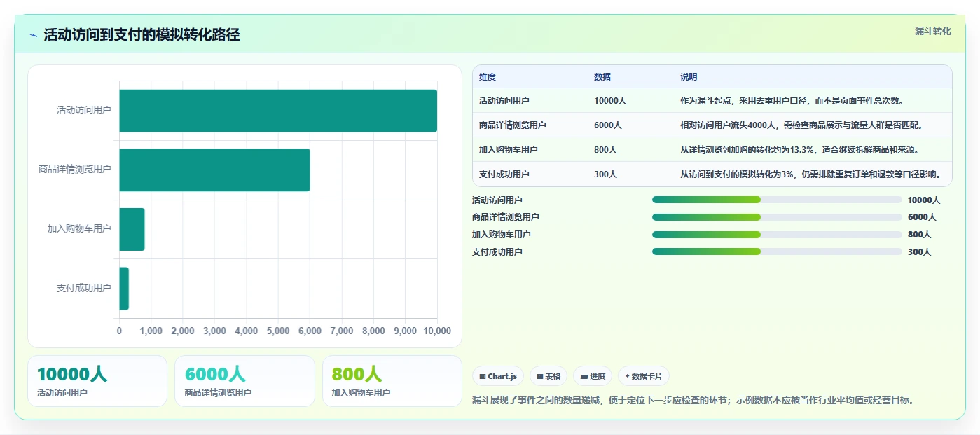Click the 10000人 value beside the progress bar

click(924, 200)
